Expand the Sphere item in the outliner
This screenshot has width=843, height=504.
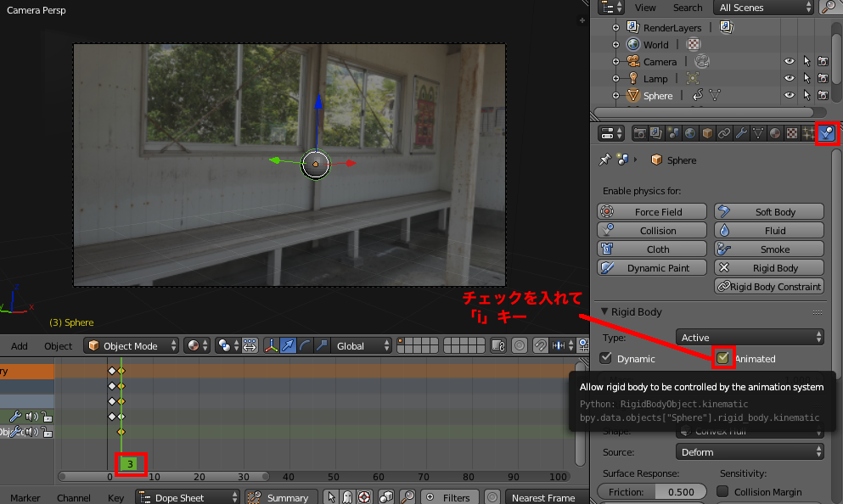615,96
